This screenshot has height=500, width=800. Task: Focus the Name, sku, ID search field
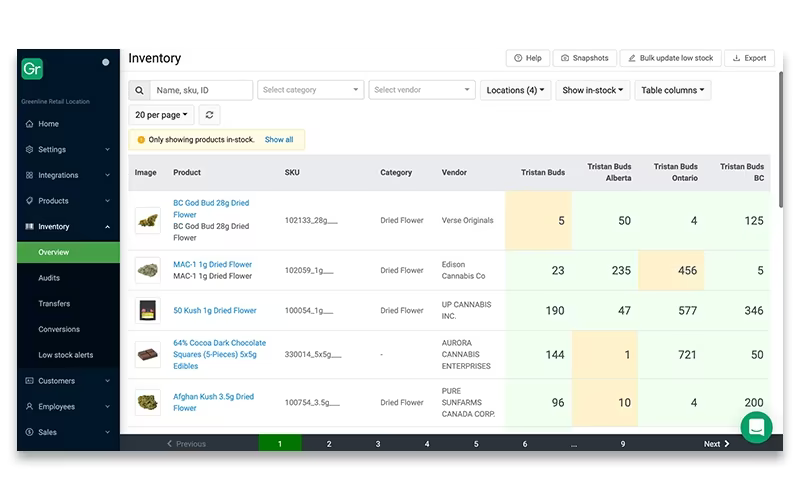point(201,90)
